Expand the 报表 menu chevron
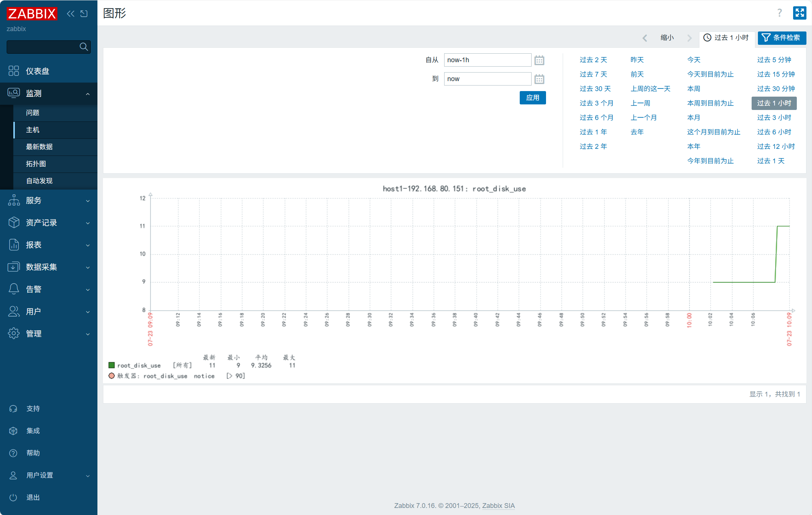Image resolution: width=812 pixels, height=515 pixels. point(88,245)
